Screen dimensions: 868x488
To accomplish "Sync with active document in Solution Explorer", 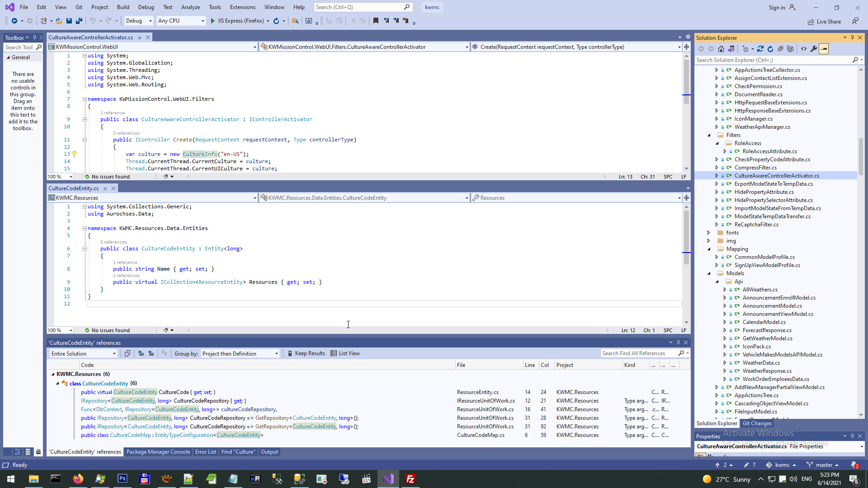I will (760, 49).
